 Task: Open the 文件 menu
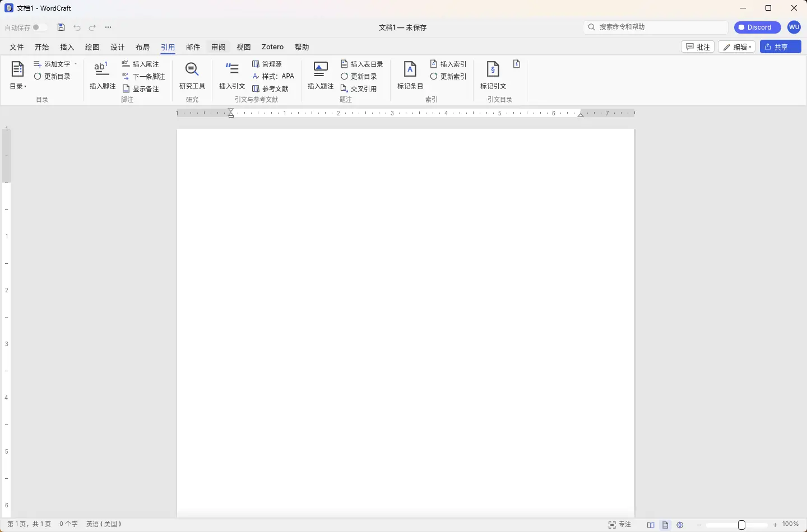(x=17, y=47)
